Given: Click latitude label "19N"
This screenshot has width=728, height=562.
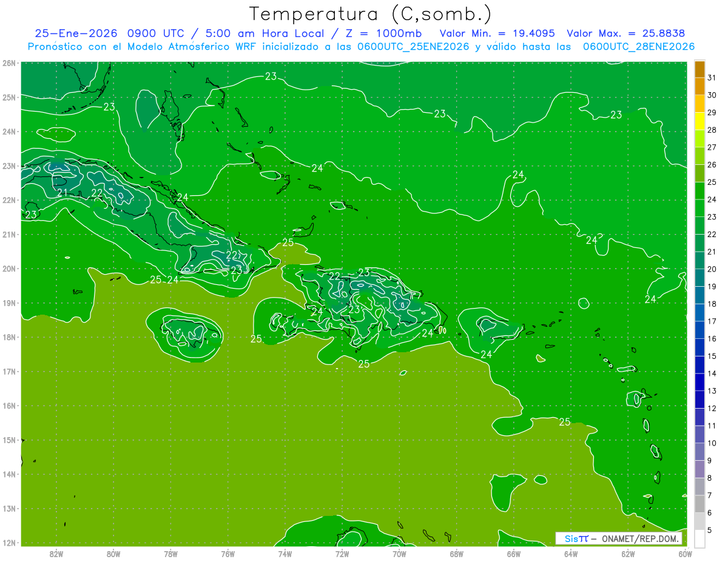Looking at the screenshot, I should (x=8, y=303).
